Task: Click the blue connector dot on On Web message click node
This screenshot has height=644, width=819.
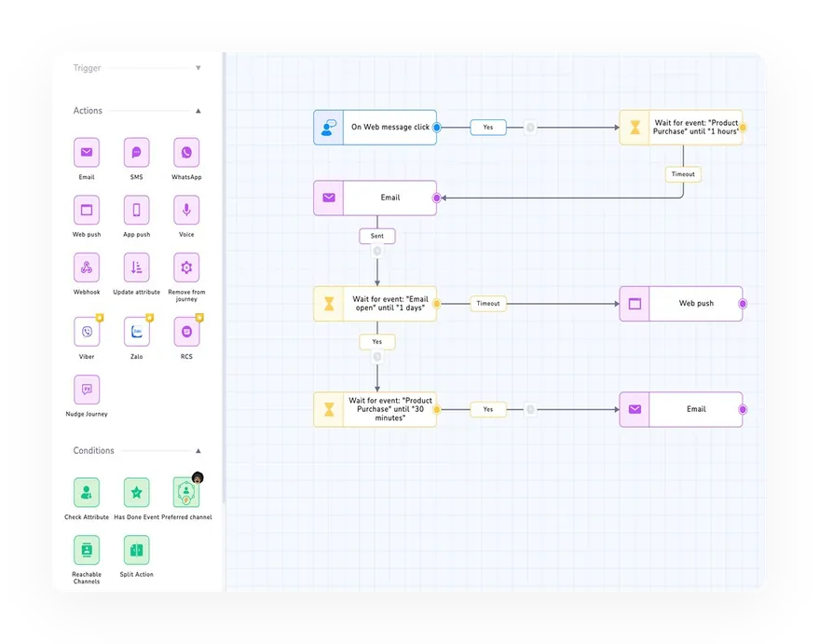Action: coord(437,127)
